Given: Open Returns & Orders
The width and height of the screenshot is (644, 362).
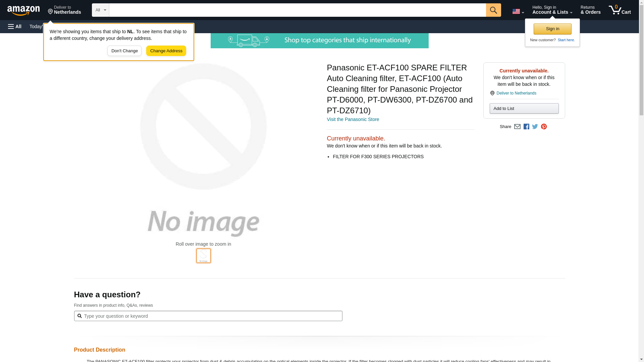Looking at the screenshot, I should 590,10.
